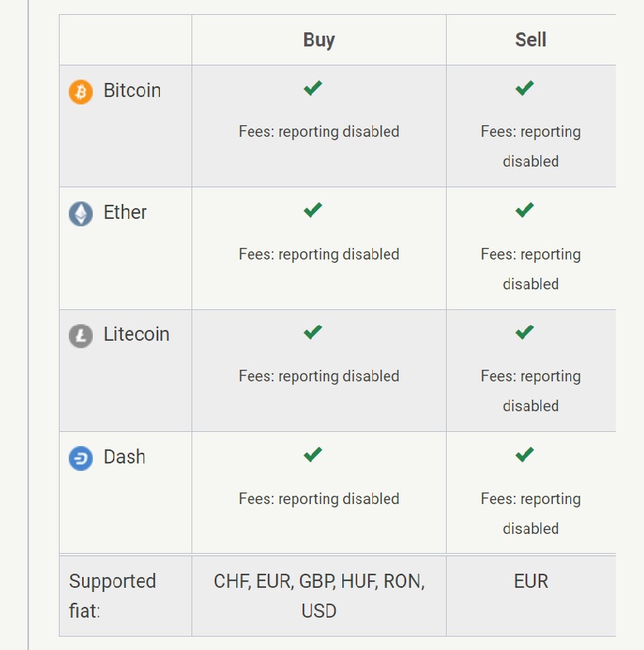Image resolution: width=644 pixels, height=650 pixels.
Task: Click green checkmark for Litecoin Sell
Action: click(525, 332)
